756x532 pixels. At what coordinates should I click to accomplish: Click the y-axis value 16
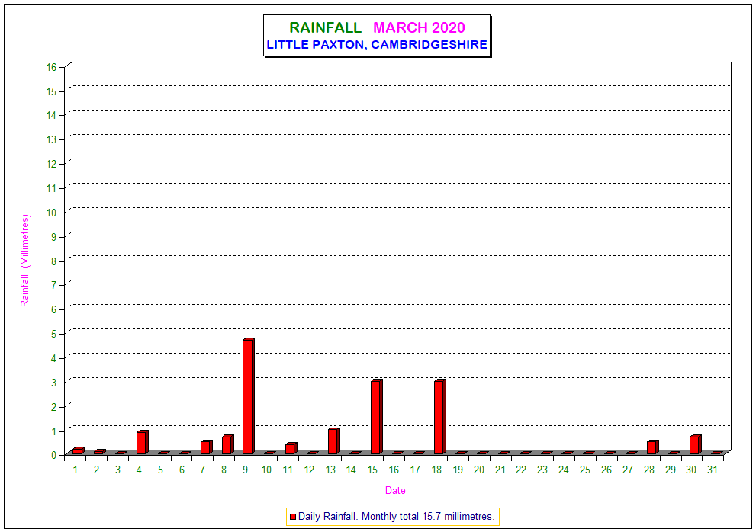tap(51, 68)
